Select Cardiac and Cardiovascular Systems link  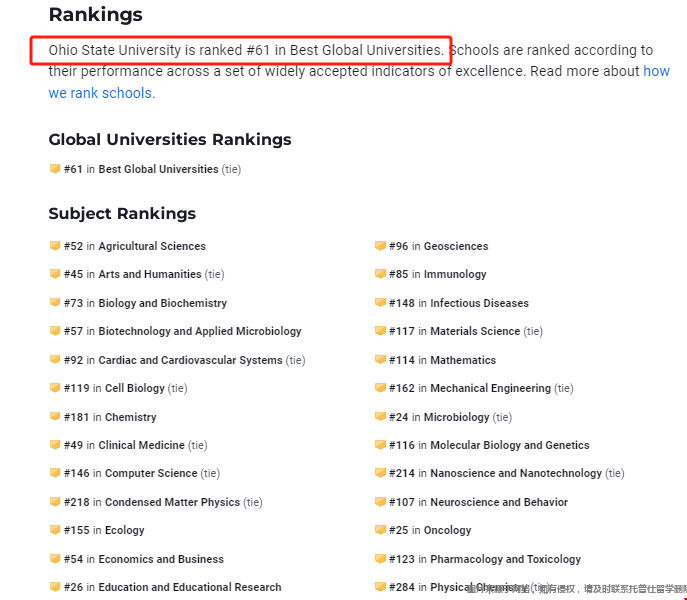point(191,360)
